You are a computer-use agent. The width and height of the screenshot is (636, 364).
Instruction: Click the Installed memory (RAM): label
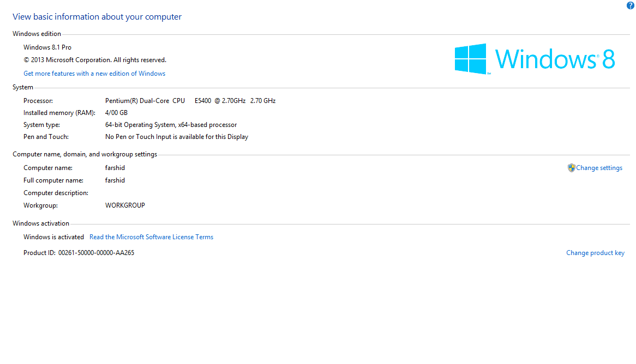coord(59,113)
